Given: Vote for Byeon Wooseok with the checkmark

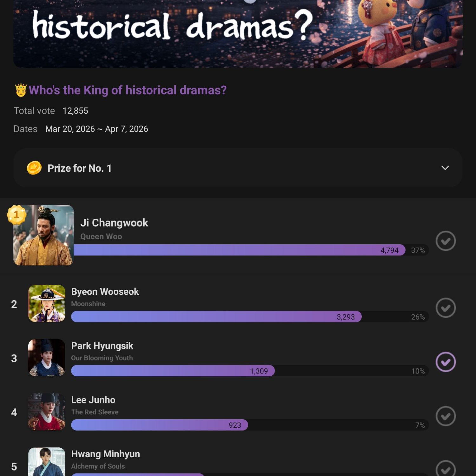Looking at the screenshot, I should (446, 308).
